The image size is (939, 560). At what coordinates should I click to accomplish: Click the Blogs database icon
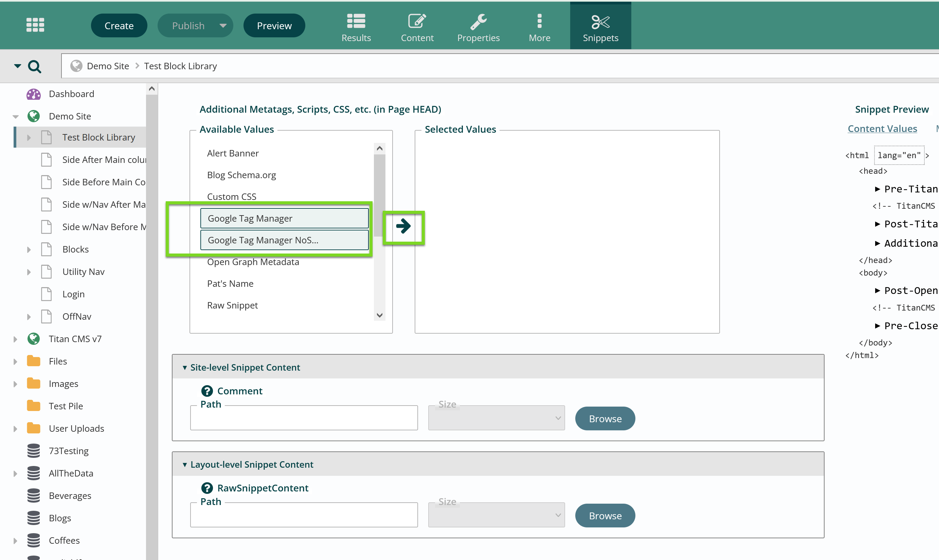34,518
